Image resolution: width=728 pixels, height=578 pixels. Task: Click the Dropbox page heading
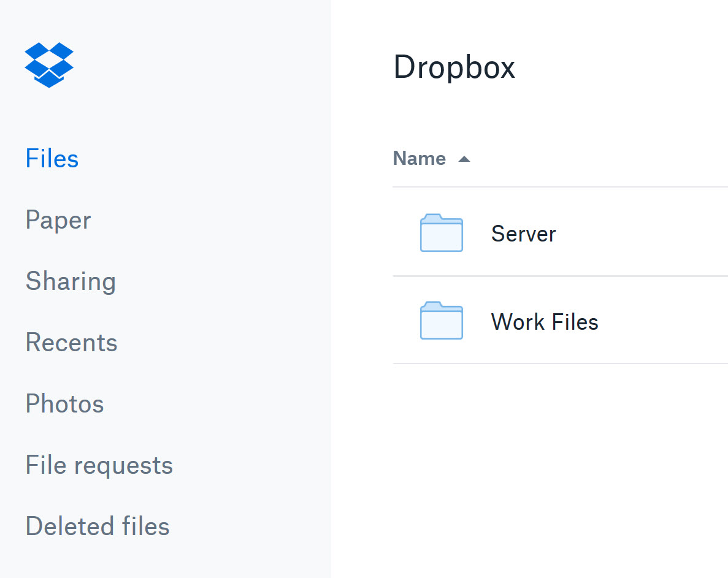(454, 67)
